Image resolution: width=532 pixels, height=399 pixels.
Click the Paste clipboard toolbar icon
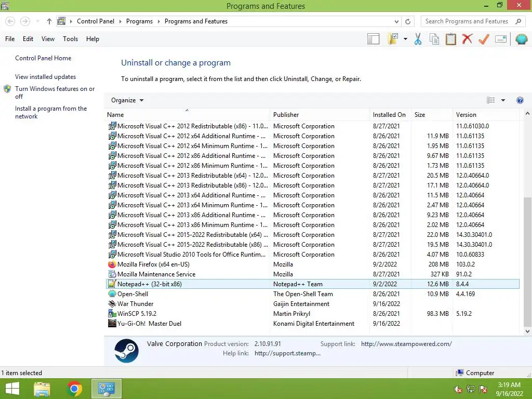(x=450, y=39)
